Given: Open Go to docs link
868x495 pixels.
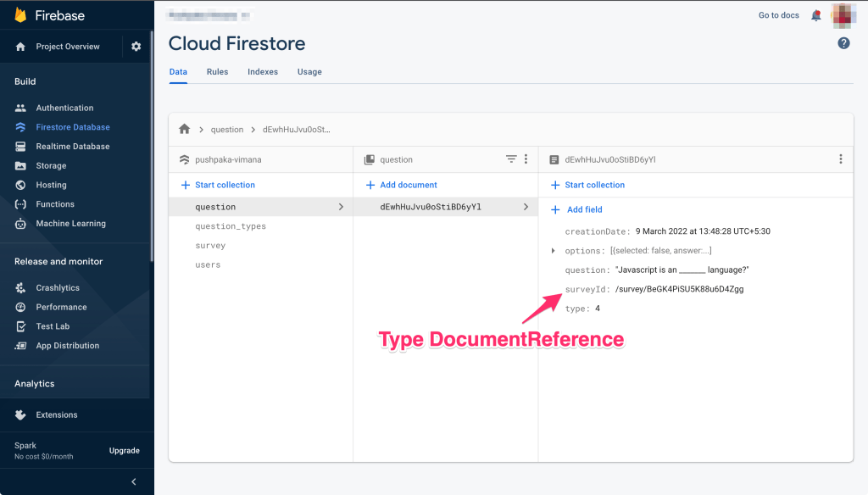Looking at the screenshot, I should [779, 15].
